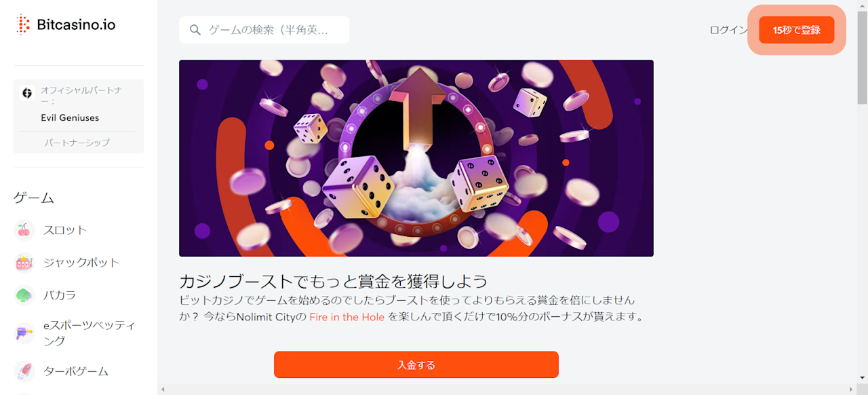
Task: Click the Bitcasino.io logo icon
Action: pos(24,25)
